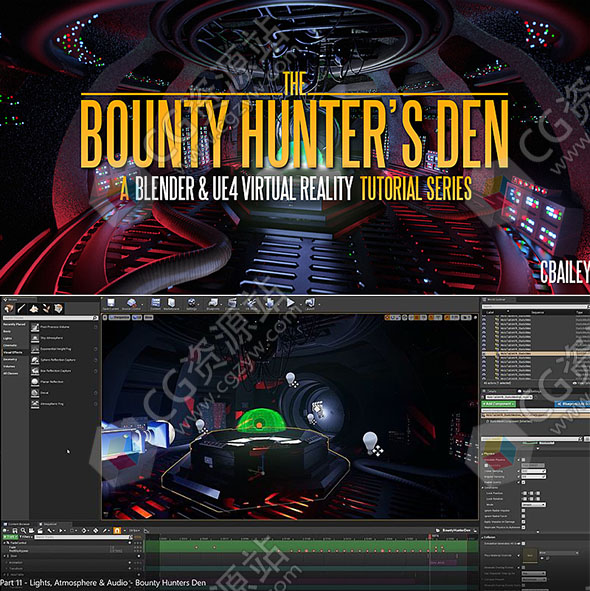Click the viewport coordinate system globe icon
Screen dimensions: 590x591
pos(405,318)
